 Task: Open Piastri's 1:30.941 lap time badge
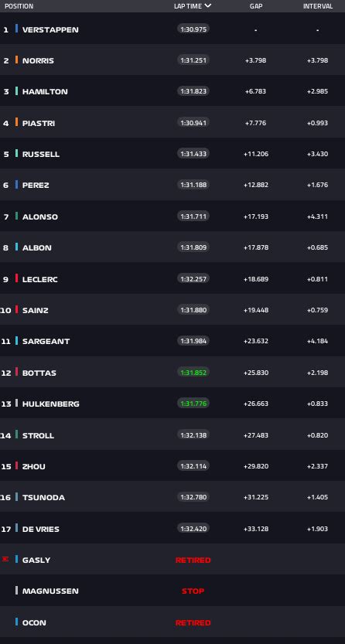[x=193, y=122]
